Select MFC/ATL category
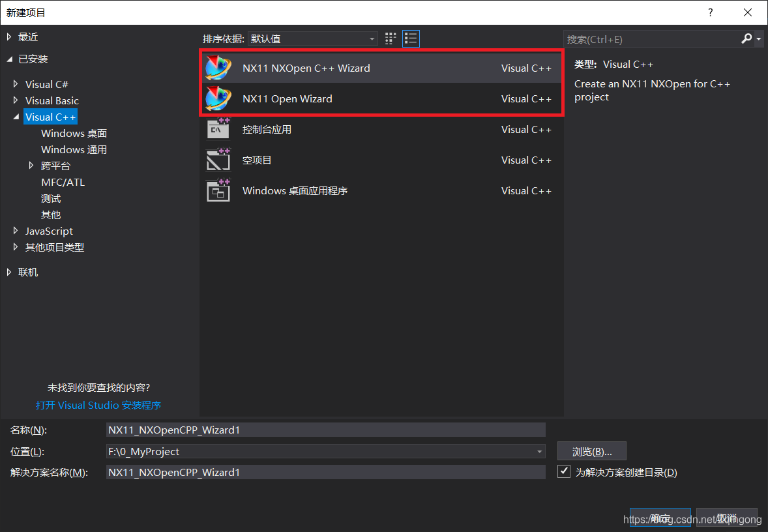 click(x=63, y=183)
